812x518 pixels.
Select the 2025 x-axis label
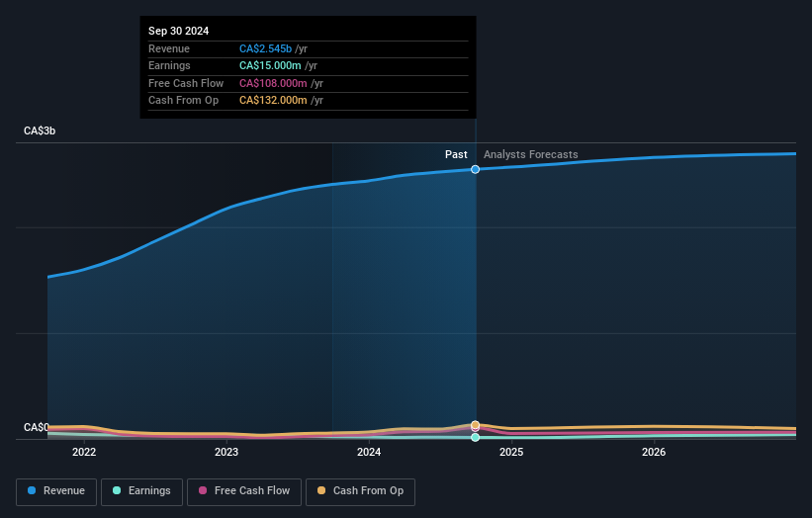[511, 452]
